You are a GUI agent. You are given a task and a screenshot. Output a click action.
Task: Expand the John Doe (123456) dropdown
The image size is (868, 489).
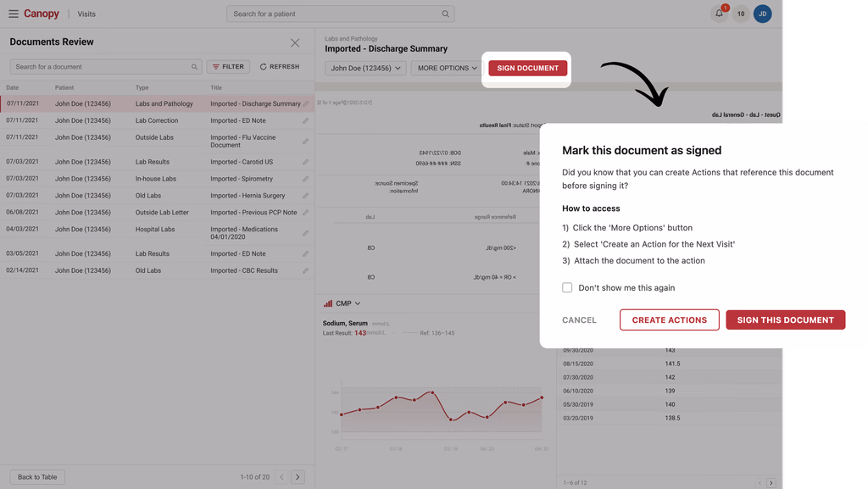click(x=365, y=68)
